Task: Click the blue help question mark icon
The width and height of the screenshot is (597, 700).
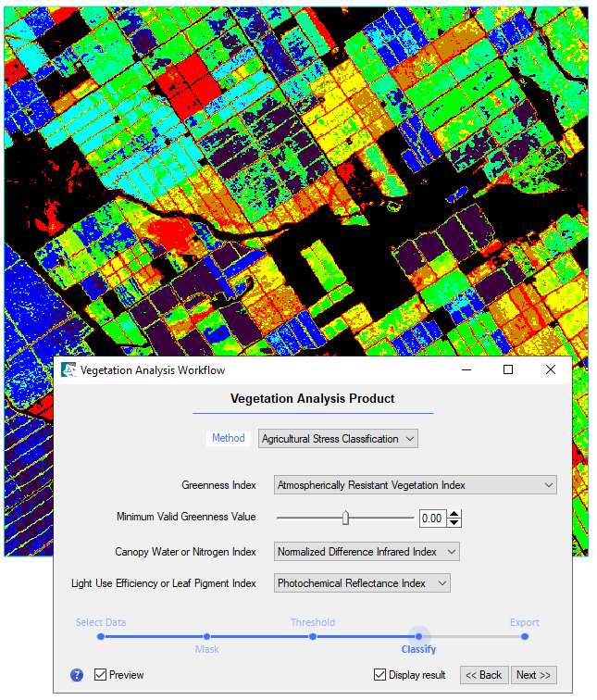Action: pos(77,675)
